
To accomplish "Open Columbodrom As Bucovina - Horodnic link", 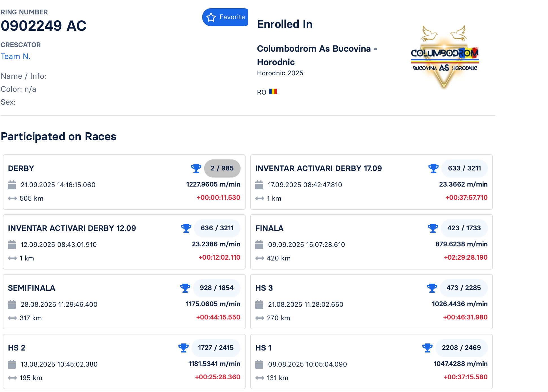I will tap(317, 55).
